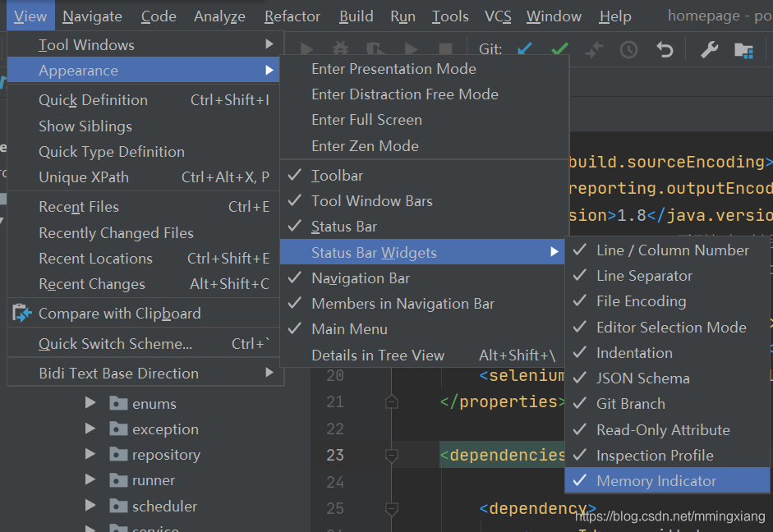Screen dimensions: 773x532
Task: Toggle Tool Window Bars option
Action: coord(423,201)
